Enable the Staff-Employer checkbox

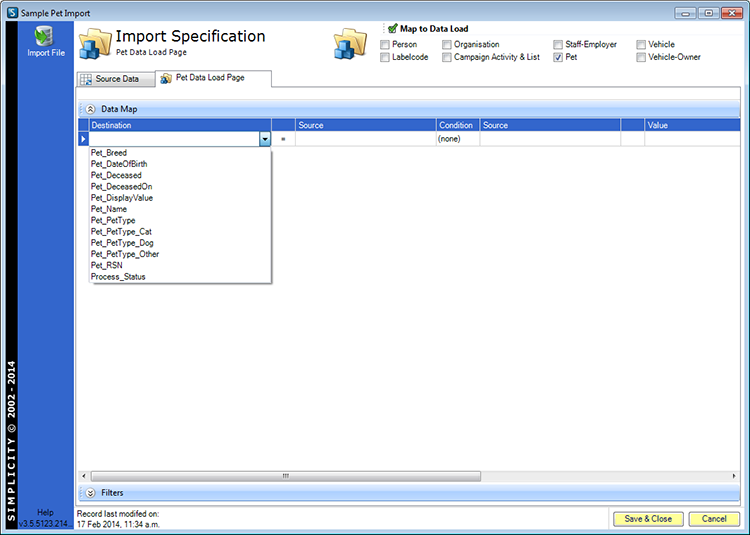(x=558, y=44)
